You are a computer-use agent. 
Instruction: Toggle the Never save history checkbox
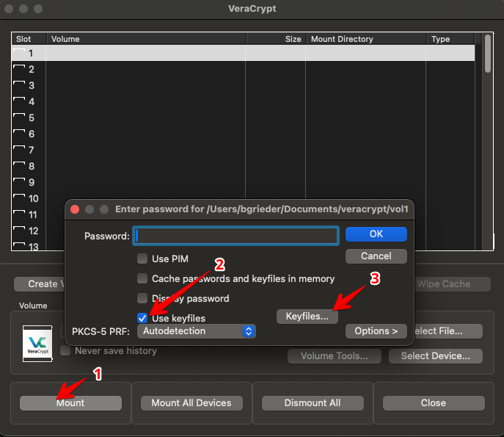[x=65, y=350]
